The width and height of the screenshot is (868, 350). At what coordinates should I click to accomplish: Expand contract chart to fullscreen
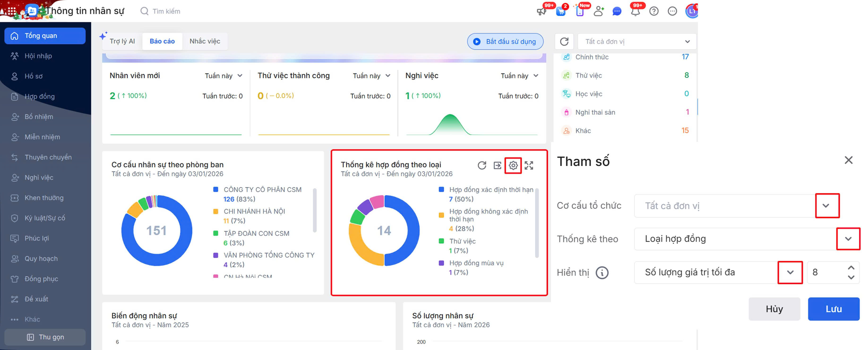(x=529, y=165)
